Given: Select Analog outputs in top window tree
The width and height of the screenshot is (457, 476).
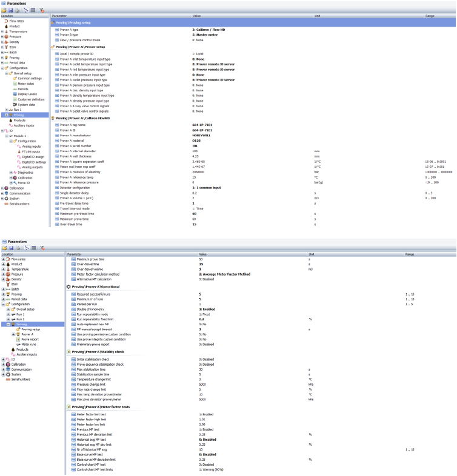Looking at the screenshot, I should click(32, 167).
